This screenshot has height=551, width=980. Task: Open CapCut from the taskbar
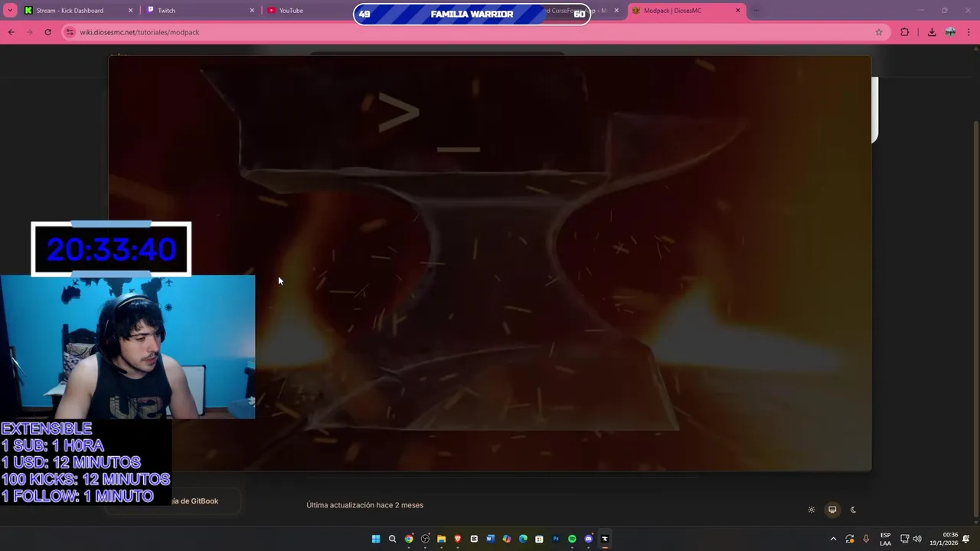pyautogui.click(x=474, y=539)
